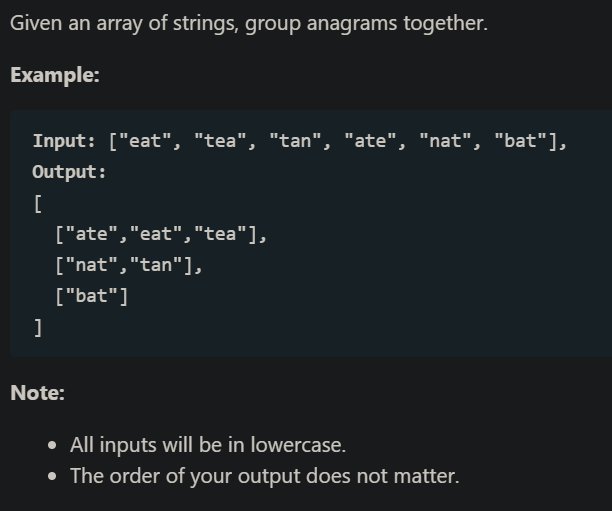Screen dimensions: 612x511
Task: Click the problem description sentence about anagrams
Action: [248, 23]
